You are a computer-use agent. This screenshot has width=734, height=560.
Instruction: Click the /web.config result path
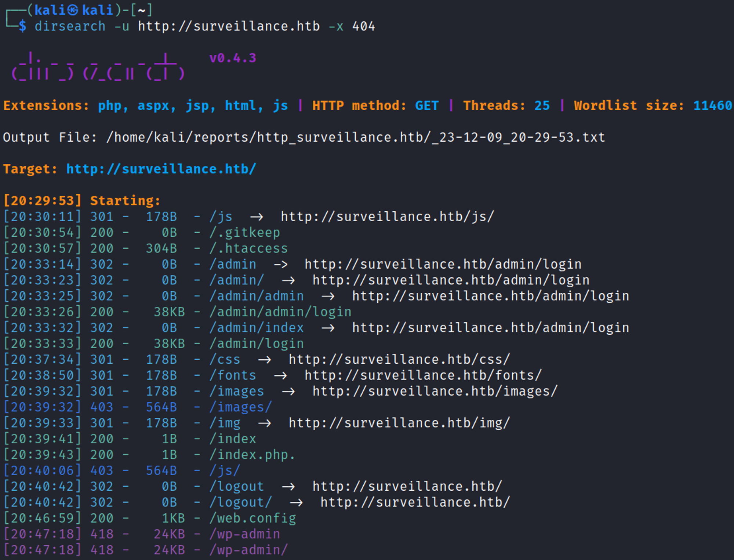[x=252, y=518]
